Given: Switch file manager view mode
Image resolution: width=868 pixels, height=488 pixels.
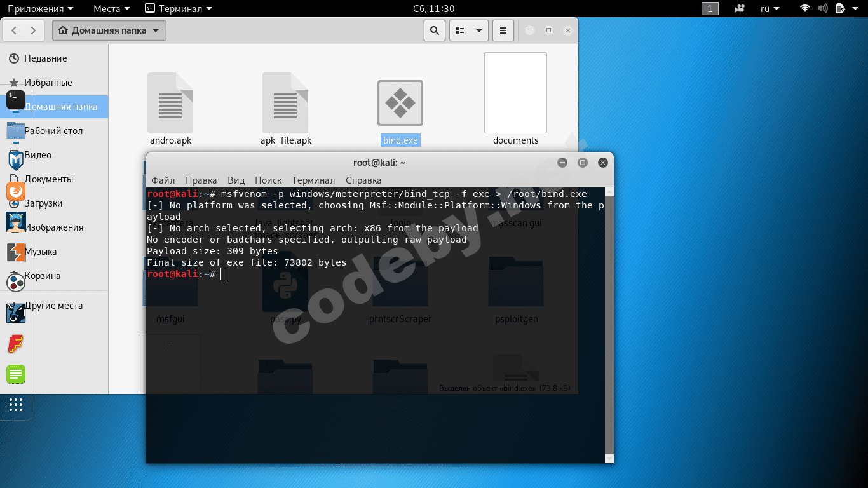Looking at the screenshot, I should pyautogui.click(x=461, y=30).
